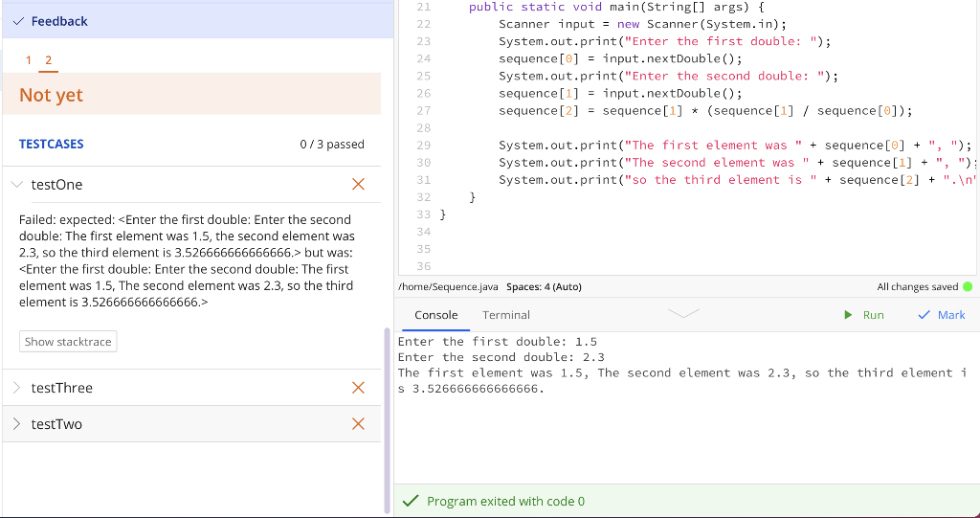Click the green checkmark exit status icon

(411, 501)
